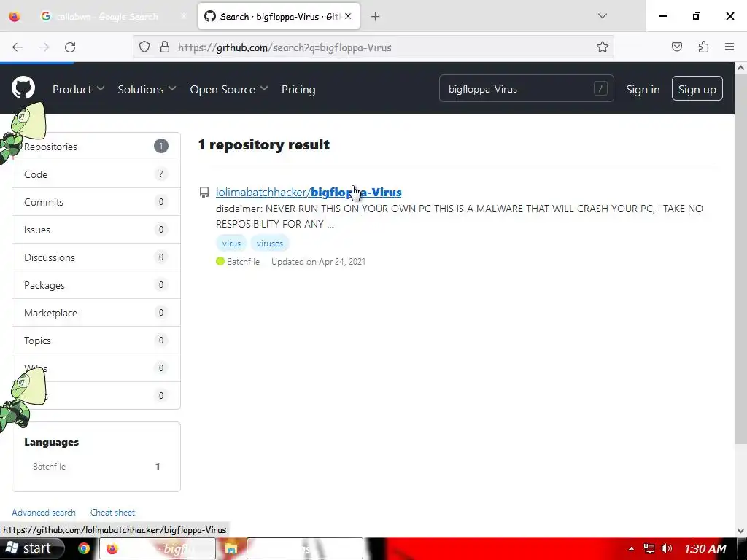Open the lolimabatchhacker/bigfloppa-Virus repository link
This screenshot has height=560, width=747.
click(x=309, y=192)
